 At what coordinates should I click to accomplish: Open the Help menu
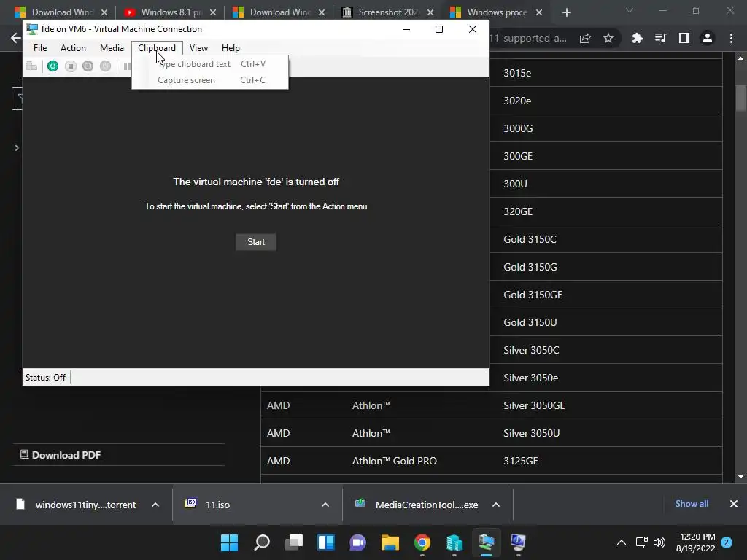point(231,48)
